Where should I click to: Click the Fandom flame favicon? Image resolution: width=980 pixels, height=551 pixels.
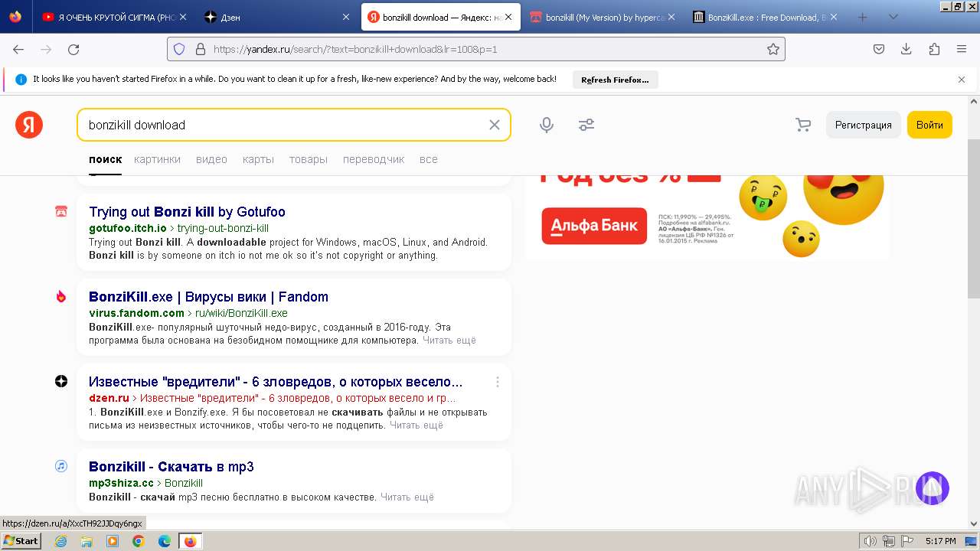coord(61,297)
